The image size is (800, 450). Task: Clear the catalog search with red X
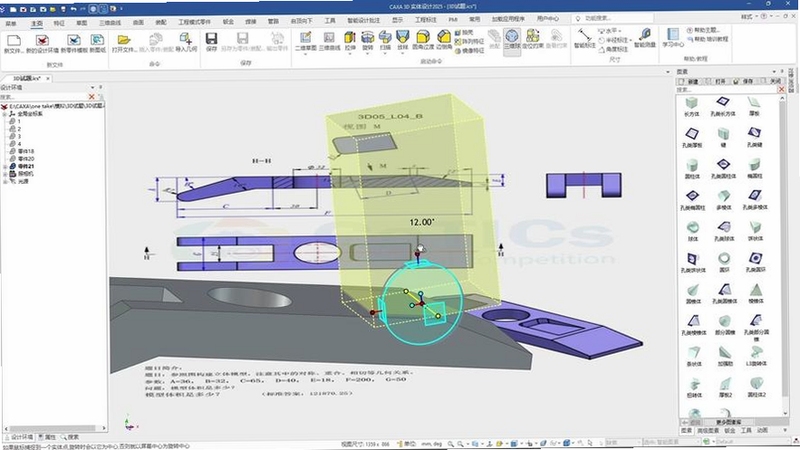tap(781, 90)
